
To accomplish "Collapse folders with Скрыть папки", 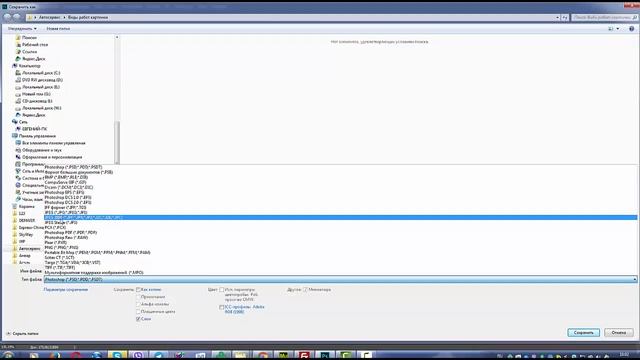I will pyautogui.click(x=22, y=333).
